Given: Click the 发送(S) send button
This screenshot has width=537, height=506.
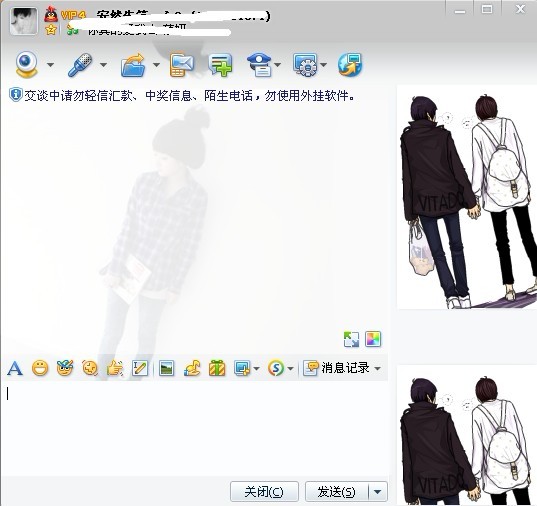Looking at the screenshot, I should point(336,492).
